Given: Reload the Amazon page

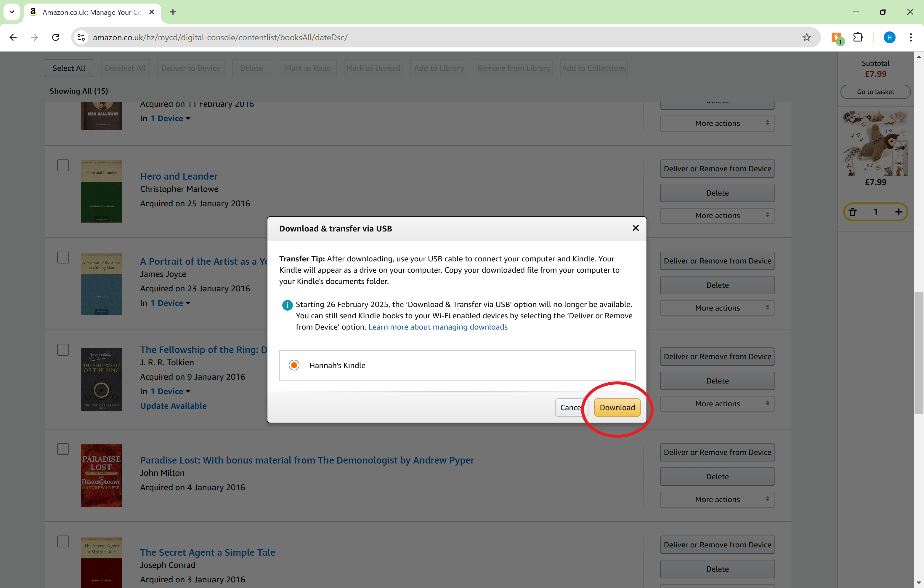Looking at the screenshot, I should point(56,37).
